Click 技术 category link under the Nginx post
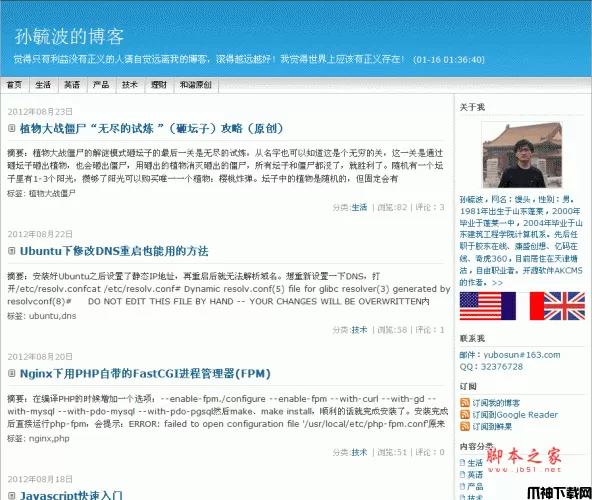Screen dimensions: 592x500 pyautogui.click(x=359, y=452)
